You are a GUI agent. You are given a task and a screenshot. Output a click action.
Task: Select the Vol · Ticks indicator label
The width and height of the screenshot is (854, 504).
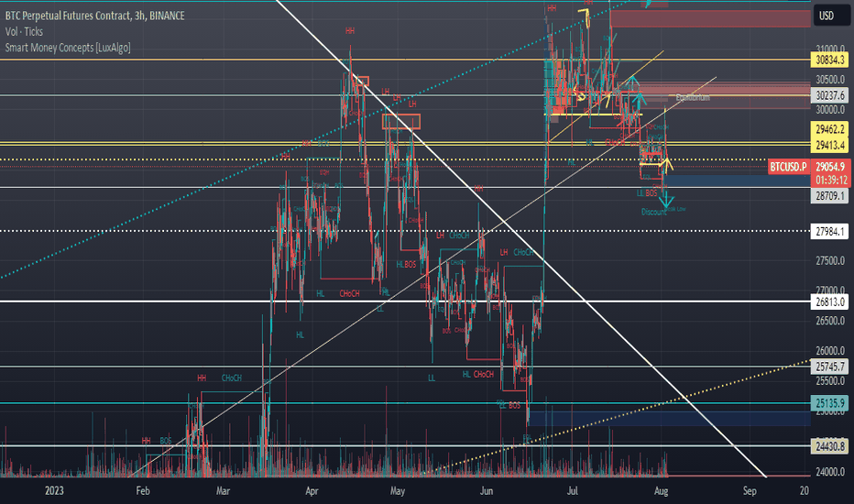pyautogui.click(x=24, y=31)
